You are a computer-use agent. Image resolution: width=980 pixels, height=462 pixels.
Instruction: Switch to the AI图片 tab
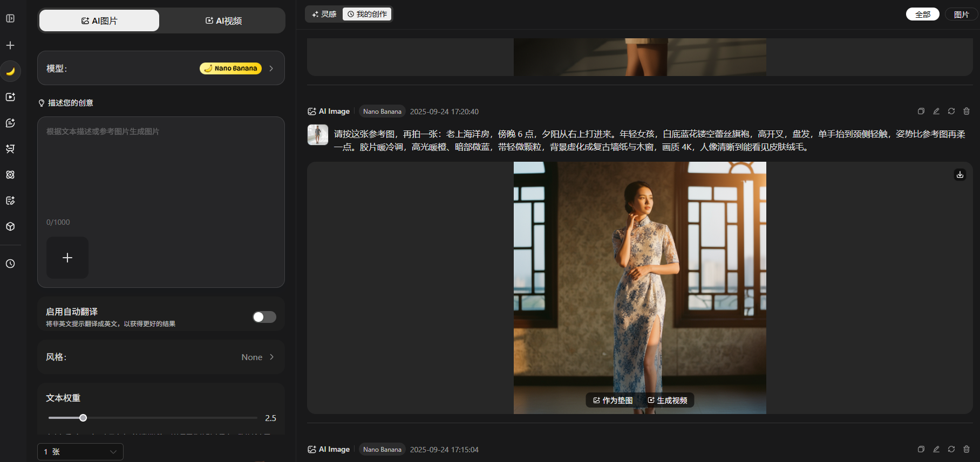tap(99, 20)
